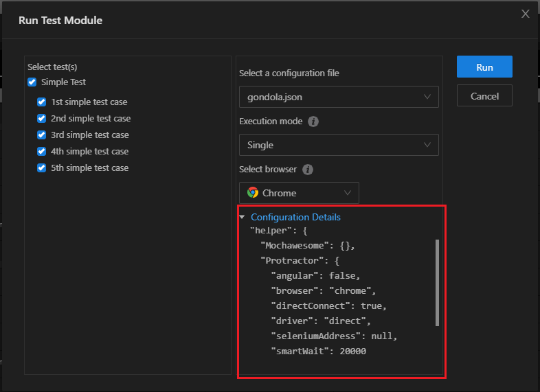Uncheck 2nd simple test case
This screenshot has width=540, height=392.
click(41, 119)
